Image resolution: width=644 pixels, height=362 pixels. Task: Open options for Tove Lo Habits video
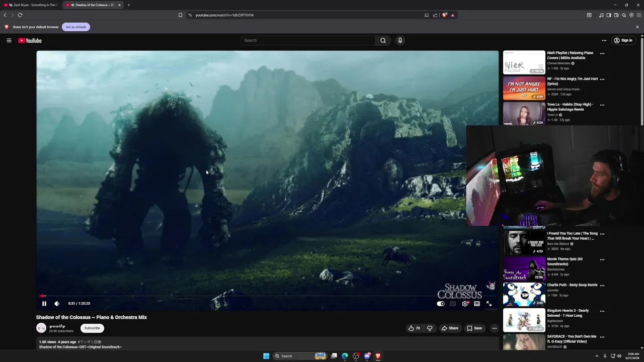(602, 105)
